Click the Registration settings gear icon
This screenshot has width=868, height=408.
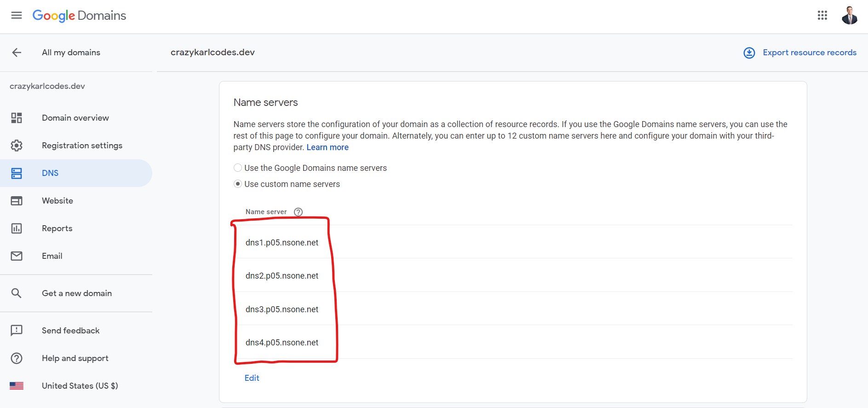(x=17, y=146)
